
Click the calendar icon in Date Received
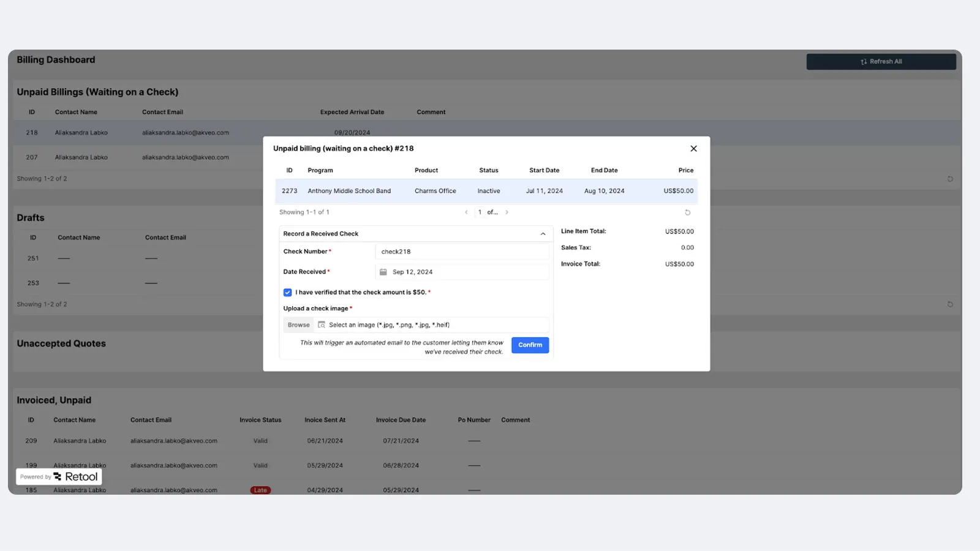click(383, 272)
